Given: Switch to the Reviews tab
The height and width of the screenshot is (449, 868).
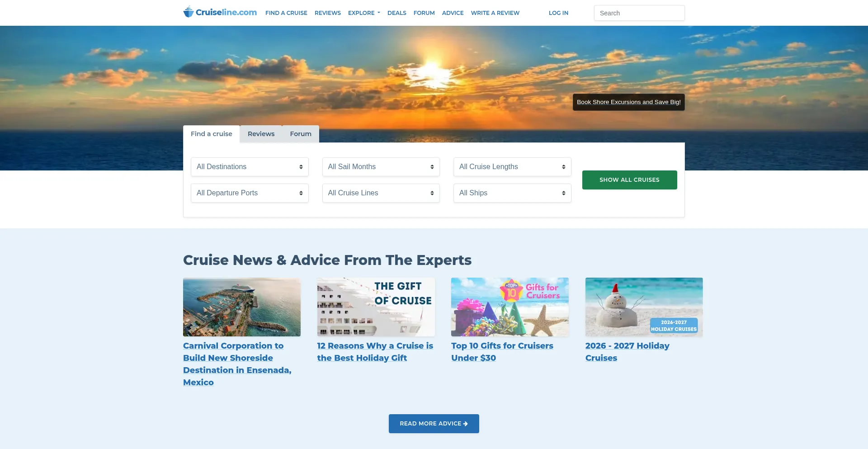Looking at the screenshot, I should (261, 134).
